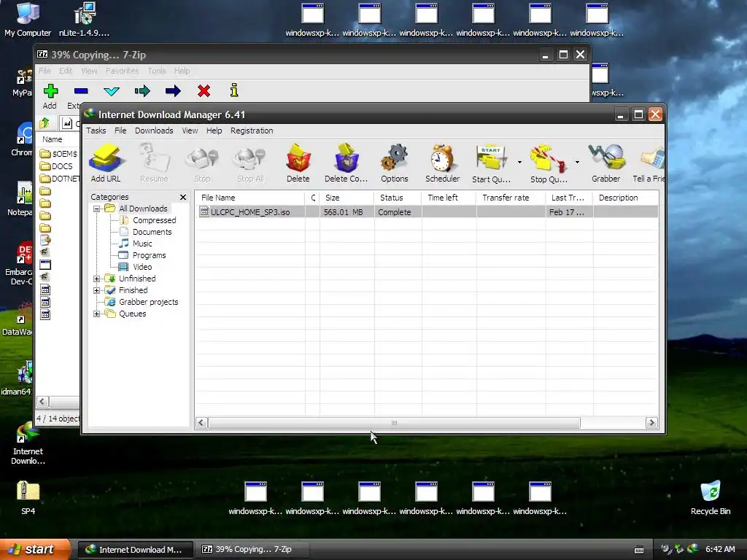Expand the Unfinished category node
The height and width of the screenshot is (560, 747).
(x=97, y=279)
